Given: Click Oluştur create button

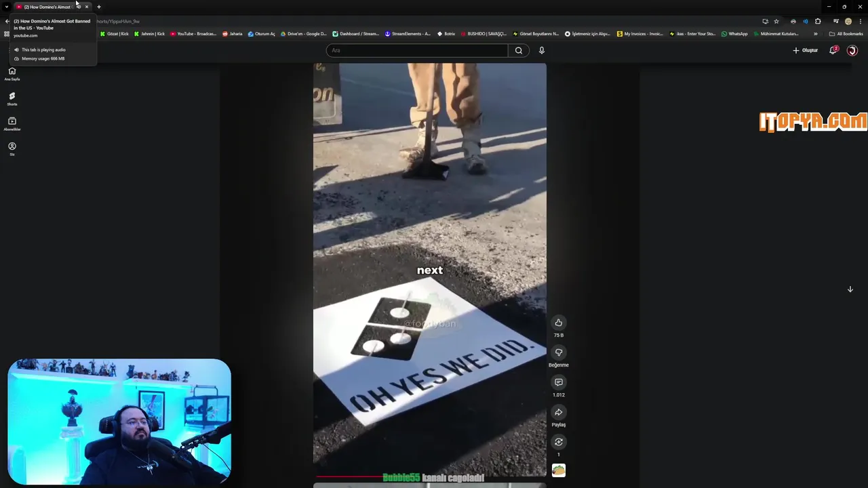Looking at the screenshot, I should pyautogui.click(x=806, y=50).
